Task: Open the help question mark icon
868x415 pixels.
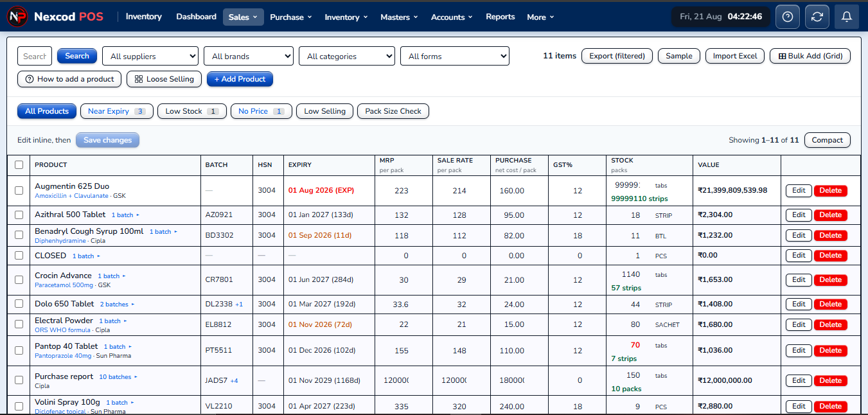Action: point(788,17)
